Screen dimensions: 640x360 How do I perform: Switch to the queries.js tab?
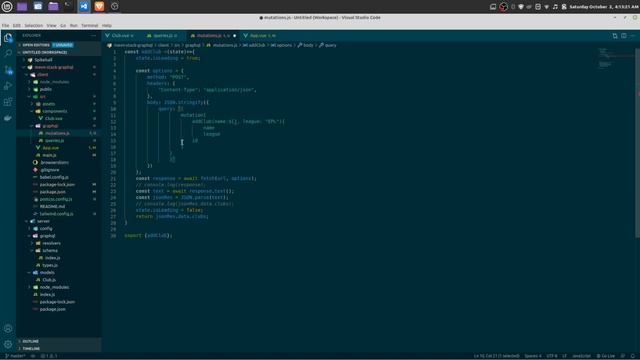162,36
